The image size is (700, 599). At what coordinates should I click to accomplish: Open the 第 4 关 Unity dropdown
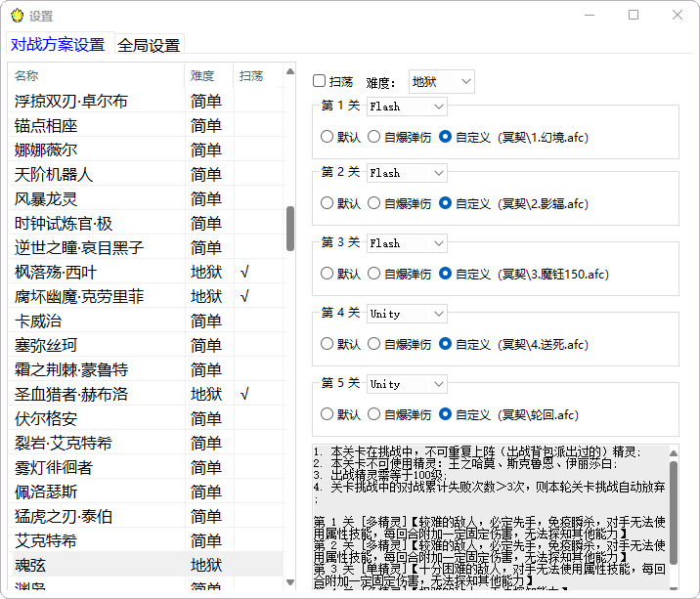(x=407, y=314)
